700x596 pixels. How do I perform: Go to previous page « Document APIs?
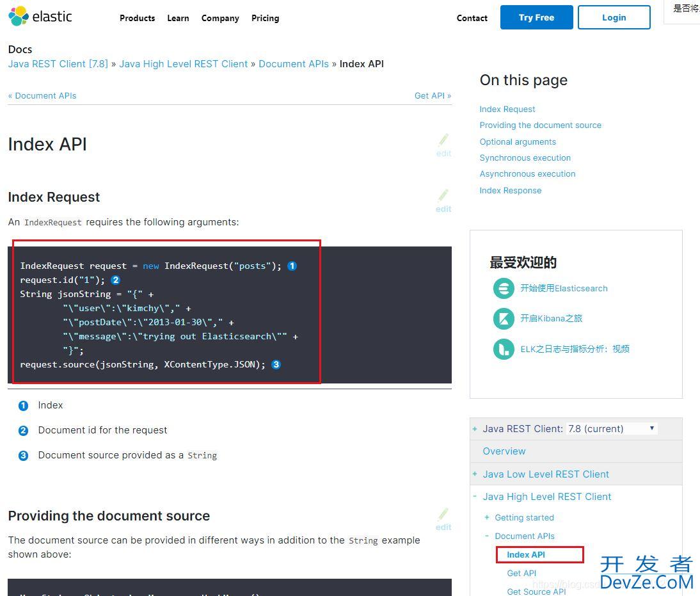pos(42,95)
